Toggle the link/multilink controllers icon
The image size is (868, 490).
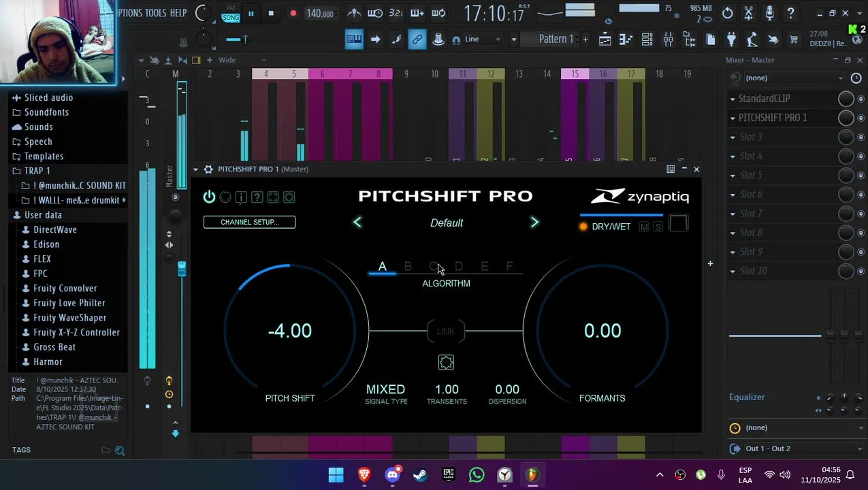[417, 39]
